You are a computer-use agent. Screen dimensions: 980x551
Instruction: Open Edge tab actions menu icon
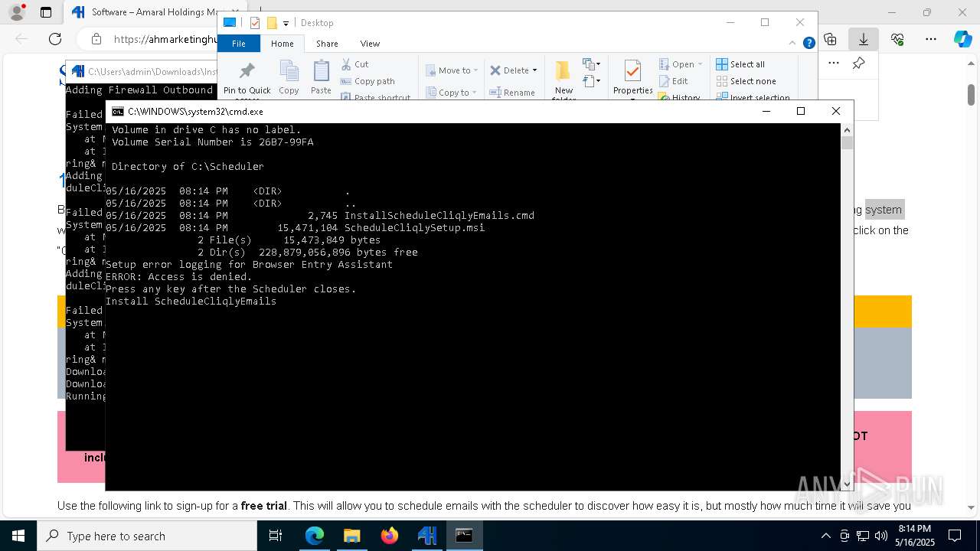click(46, 12)
